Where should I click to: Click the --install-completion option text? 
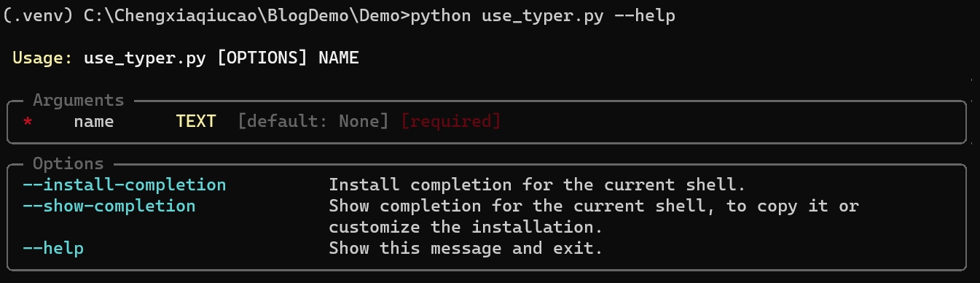coord(124,185)
